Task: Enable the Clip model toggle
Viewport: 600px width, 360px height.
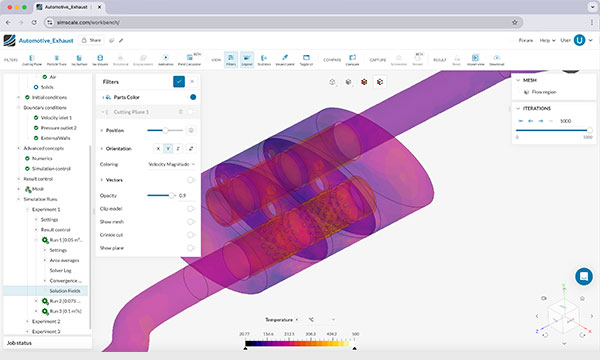Action: point(191,209)
